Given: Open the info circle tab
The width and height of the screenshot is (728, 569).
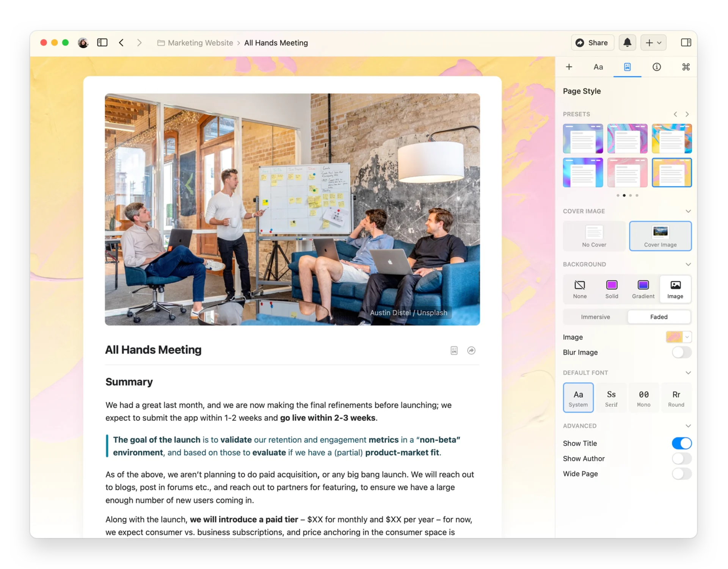Looking at the screenshot, I should [656, 67].
